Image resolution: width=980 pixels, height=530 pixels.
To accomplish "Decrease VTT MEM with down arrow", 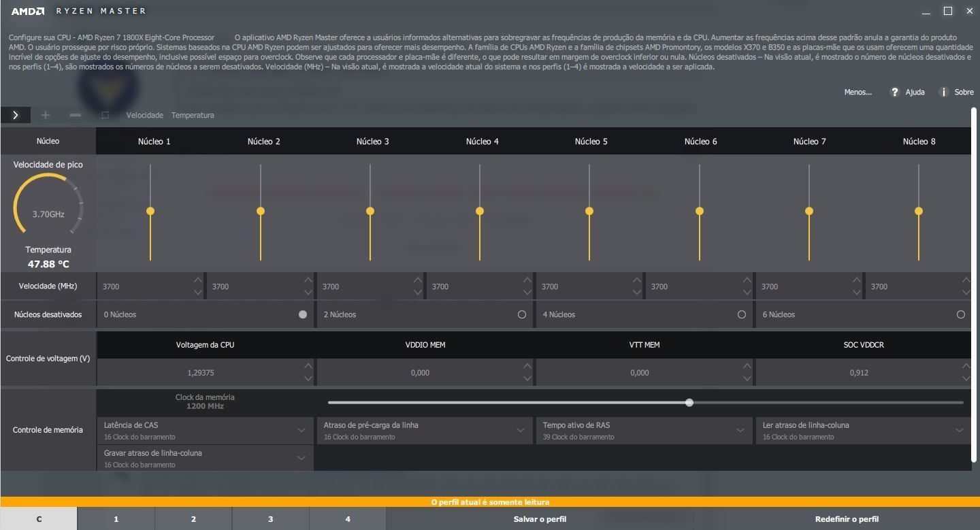I will (x=747, y=379).
